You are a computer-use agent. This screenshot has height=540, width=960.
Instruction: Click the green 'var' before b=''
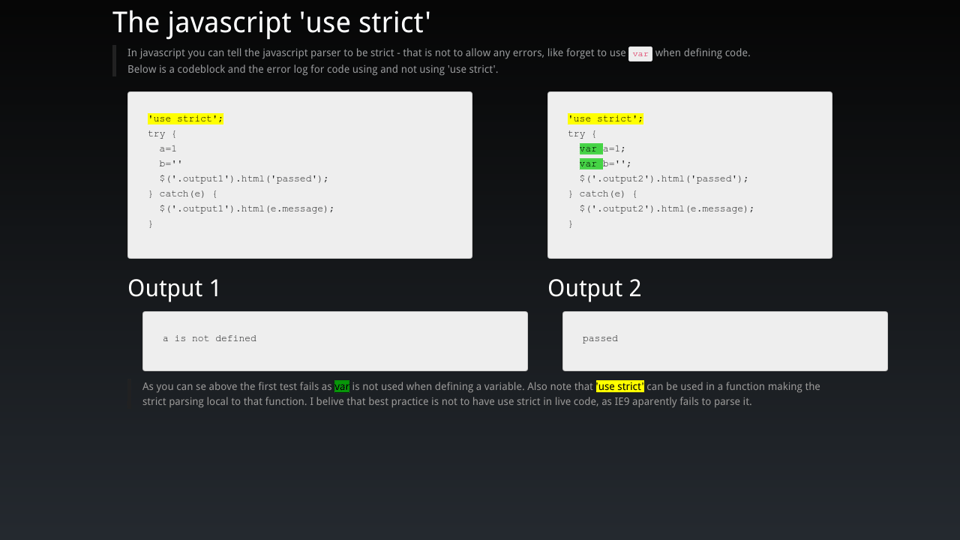pos(590,164)
